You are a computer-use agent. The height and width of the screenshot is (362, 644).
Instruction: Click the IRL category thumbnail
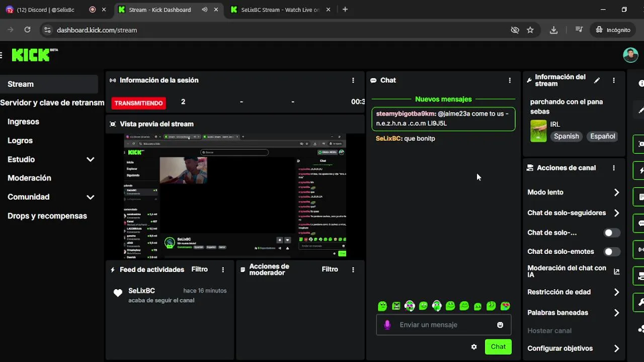pos(538,131)
